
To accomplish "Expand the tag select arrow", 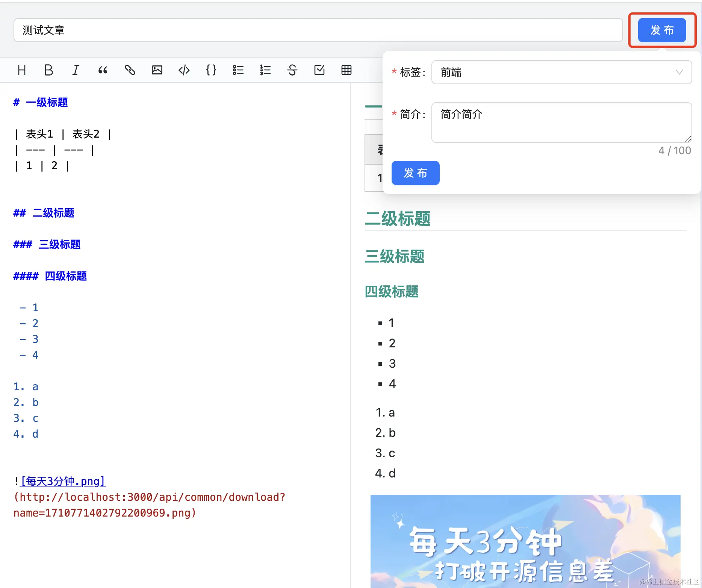I will click(679, 72).
